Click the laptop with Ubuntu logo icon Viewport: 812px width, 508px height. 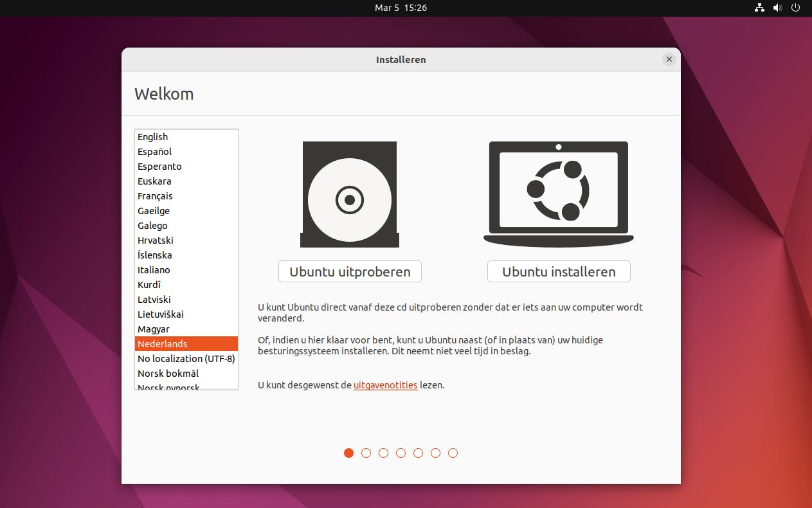[x=559, y=194]
